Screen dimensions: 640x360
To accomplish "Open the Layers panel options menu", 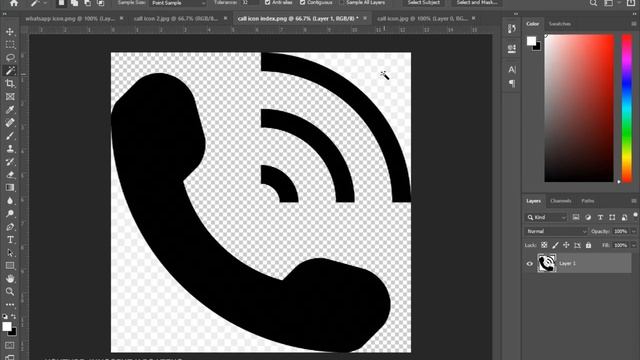I will [x=634, y=201].
